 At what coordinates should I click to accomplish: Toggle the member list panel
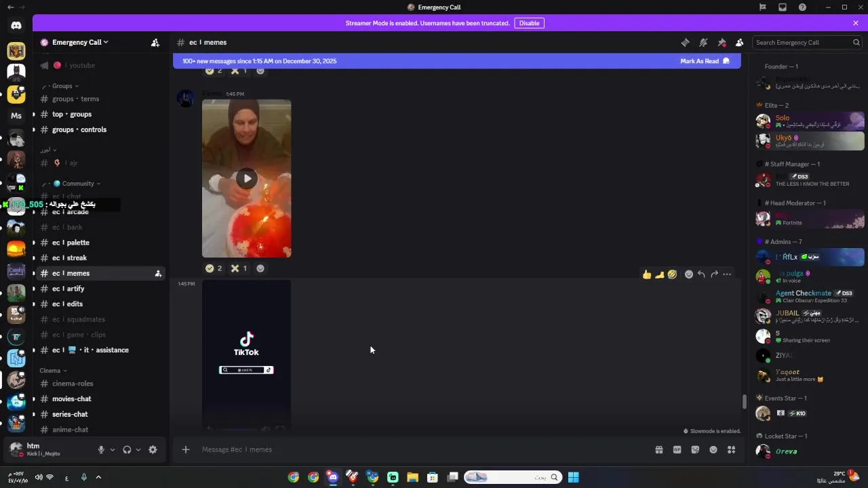tap(739, 42)
